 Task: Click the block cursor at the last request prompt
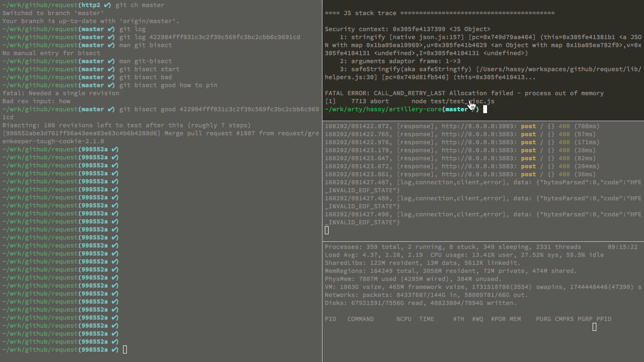pyautogui.click(x=125, y=350)
